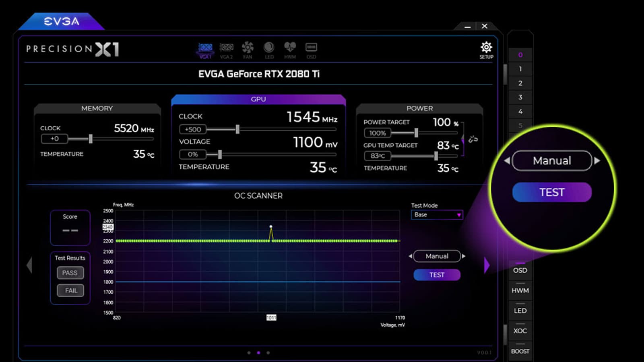Screen dimensions: 644x362
Task: Click the voltage field showing 0%
Action: [x=193, y=154]
